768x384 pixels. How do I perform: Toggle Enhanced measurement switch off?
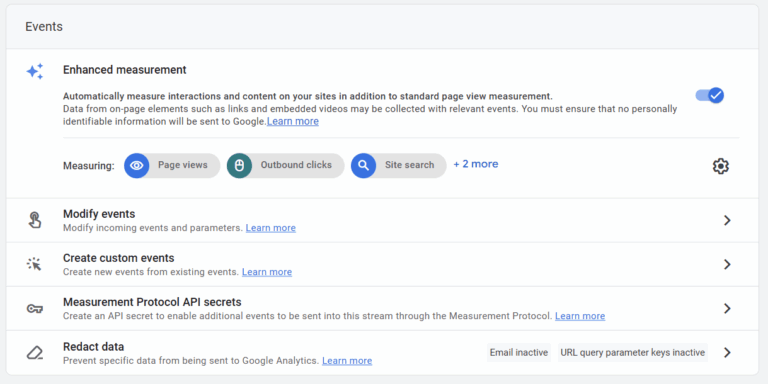(x=710, y=95)
